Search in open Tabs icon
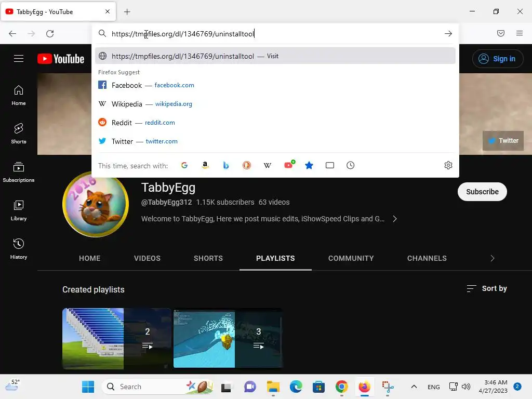 pos(330,165)
